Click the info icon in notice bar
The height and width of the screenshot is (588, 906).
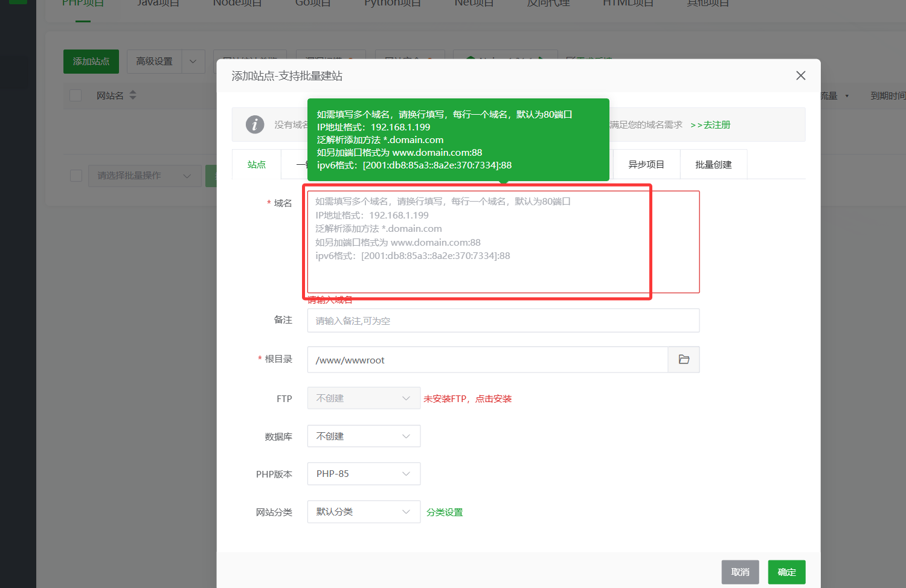pyautogui.click(x=255, y=124)
